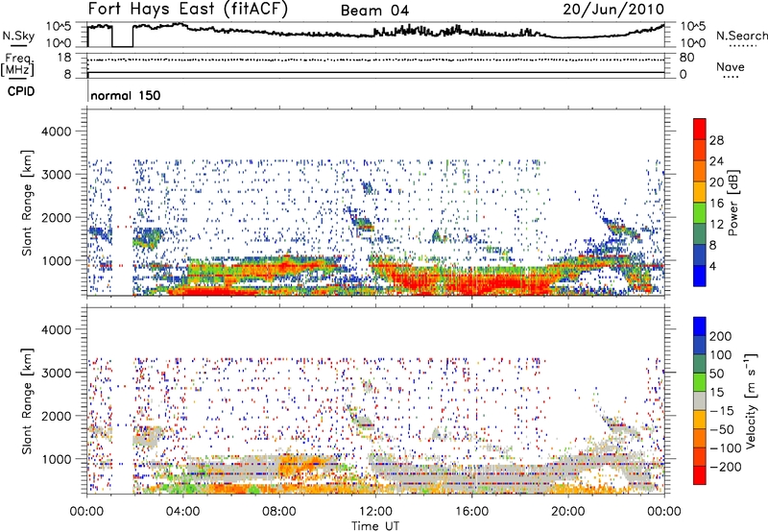Click the '16' label on power color bar
The width and height of the screenshot is (768, 532).
[716, 204]
